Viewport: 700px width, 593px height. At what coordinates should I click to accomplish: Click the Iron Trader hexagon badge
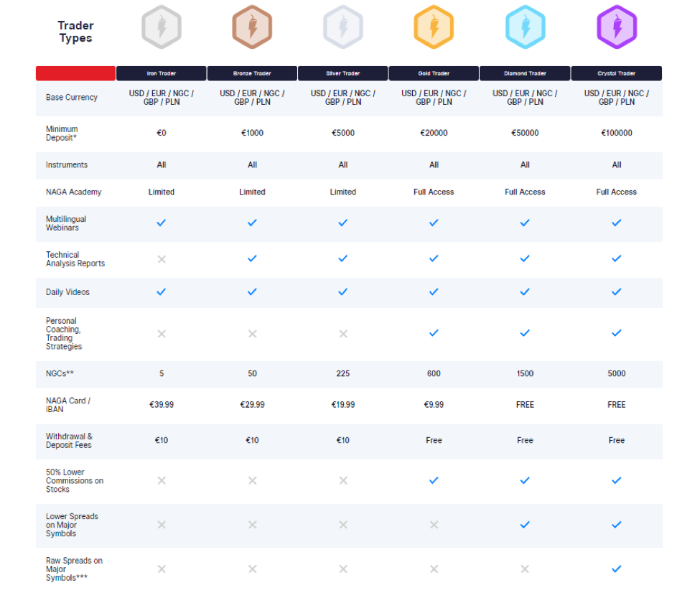[162, 27]
